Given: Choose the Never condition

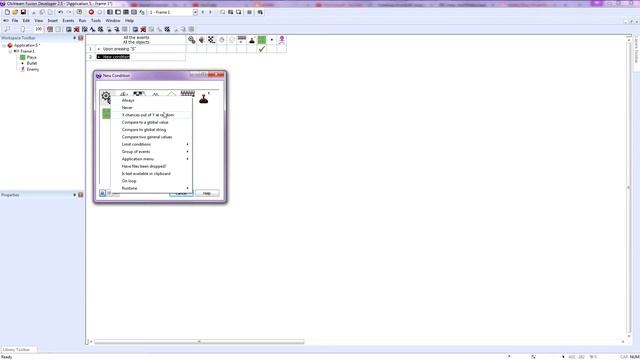Looking at the screenshot, I should (x=151, y=108).
